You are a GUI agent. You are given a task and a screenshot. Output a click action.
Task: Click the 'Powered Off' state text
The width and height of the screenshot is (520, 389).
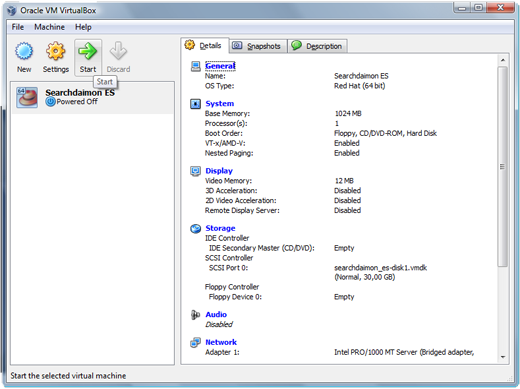coord(77,102)
